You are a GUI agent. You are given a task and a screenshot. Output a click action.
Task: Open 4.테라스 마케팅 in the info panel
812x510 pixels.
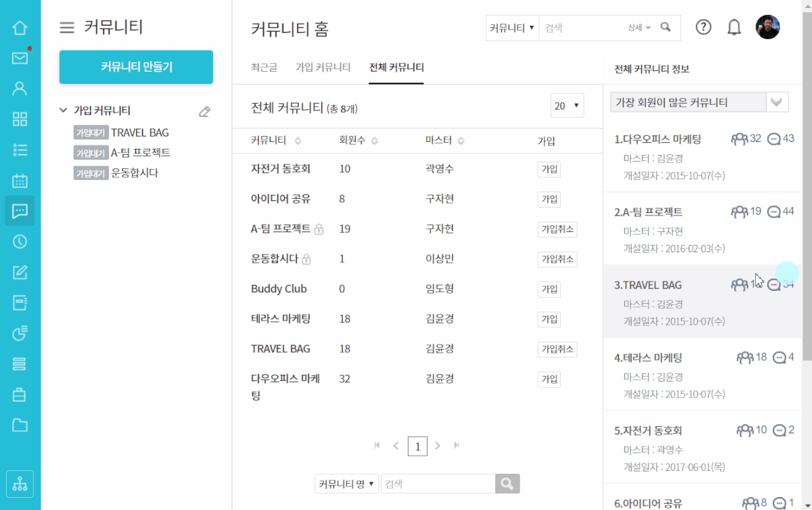pyautogui.click(x=648, y=358)
